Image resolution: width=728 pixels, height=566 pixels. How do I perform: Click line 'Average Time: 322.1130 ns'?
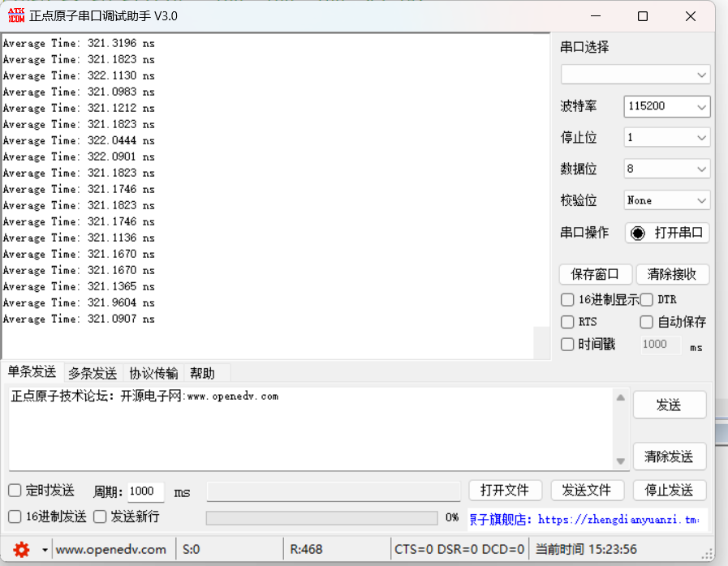point(79,75)
